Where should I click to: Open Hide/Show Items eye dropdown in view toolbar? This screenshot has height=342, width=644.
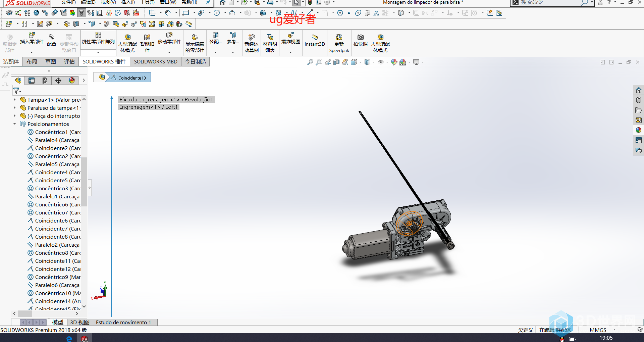click(x=387, y=62)
